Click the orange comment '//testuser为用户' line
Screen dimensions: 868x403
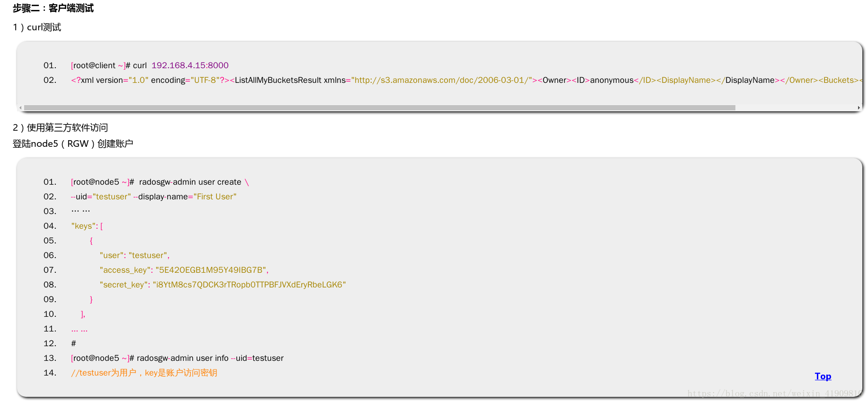[x=144, y=373]
